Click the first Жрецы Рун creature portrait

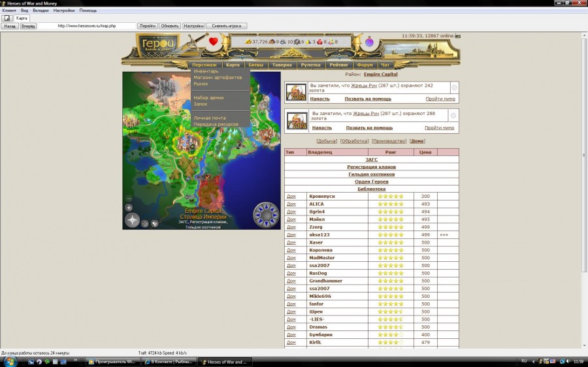click(296, 92)
